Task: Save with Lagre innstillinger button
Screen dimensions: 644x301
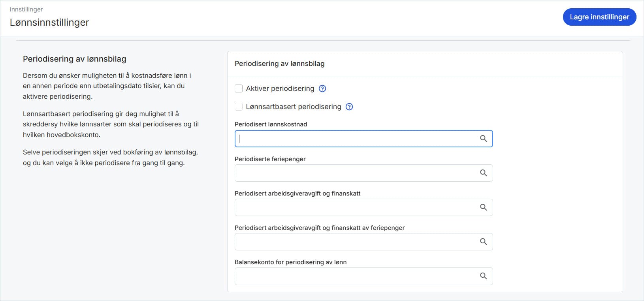Action: click(x=599, y=17)
